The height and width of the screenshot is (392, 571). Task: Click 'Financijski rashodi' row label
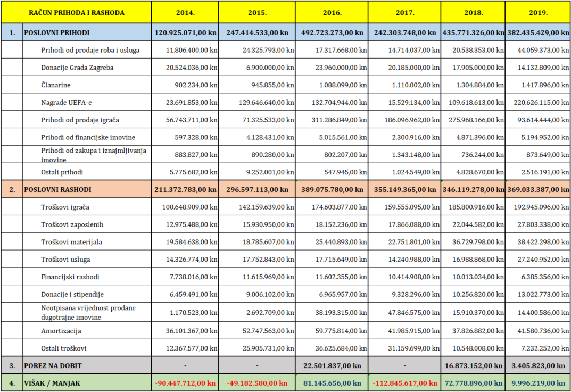point(70,277)
